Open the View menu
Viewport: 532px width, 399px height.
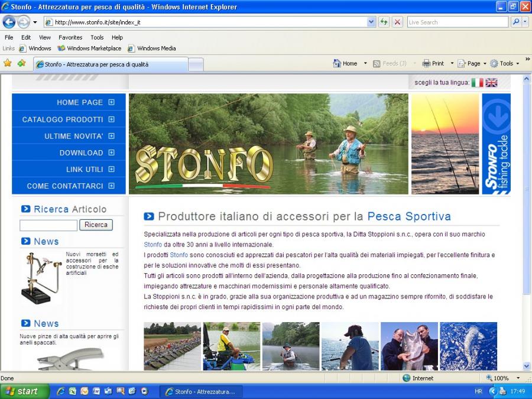45,37
